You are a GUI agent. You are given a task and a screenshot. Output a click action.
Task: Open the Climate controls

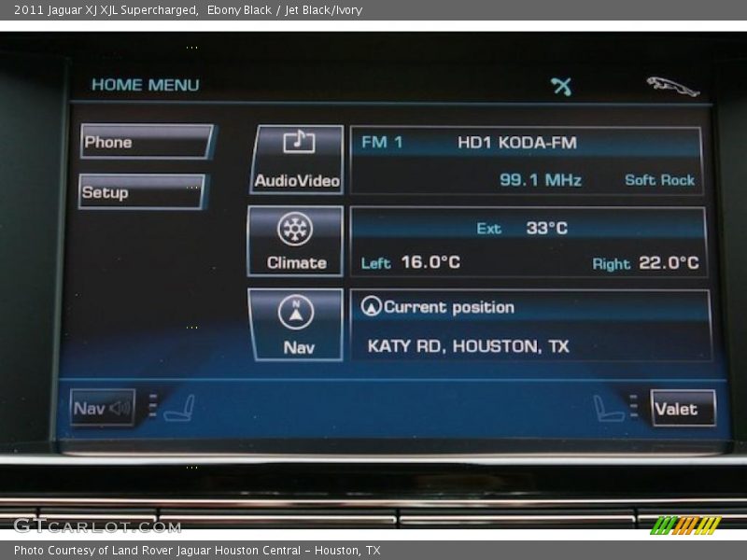tap(295, 242)
